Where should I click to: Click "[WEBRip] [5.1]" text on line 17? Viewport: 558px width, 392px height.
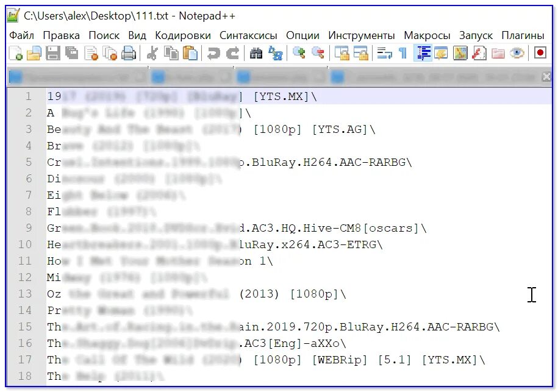[x=362, y=360]
